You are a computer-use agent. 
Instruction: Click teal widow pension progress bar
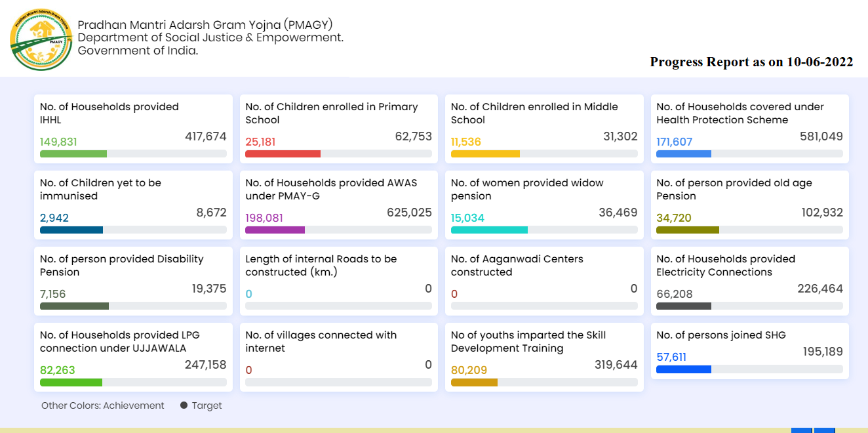489,230
